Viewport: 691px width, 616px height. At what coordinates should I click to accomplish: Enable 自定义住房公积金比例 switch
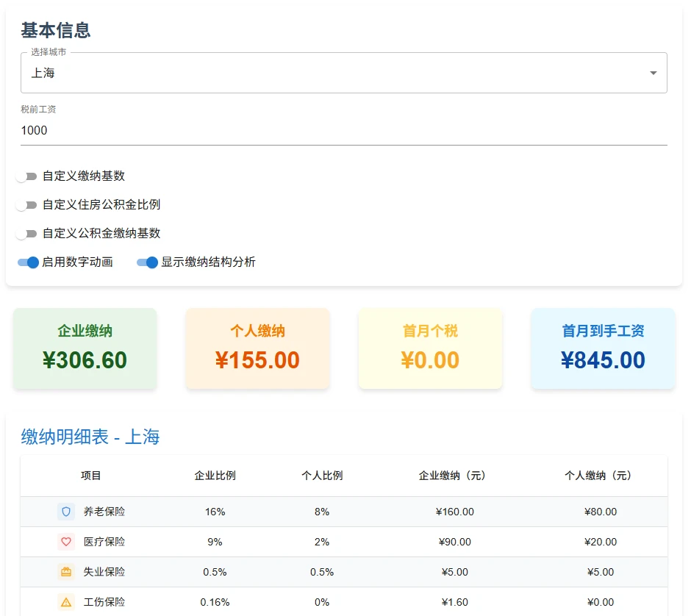click(27, 205)
